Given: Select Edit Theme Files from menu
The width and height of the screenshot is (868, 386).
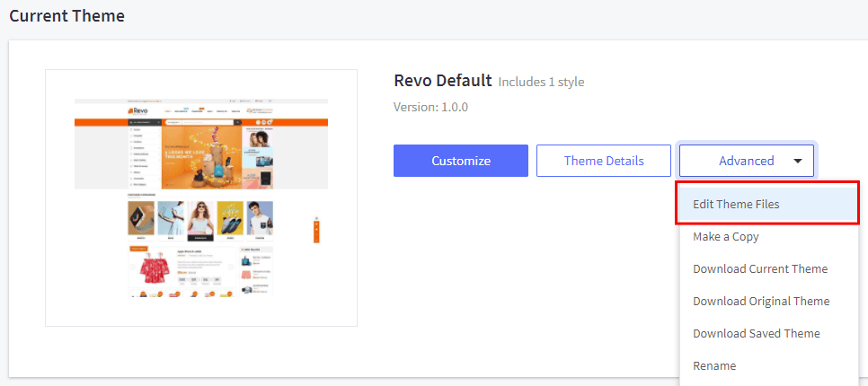Looking at the screenshot, I should pyautogui.click(x=736, y=204).
